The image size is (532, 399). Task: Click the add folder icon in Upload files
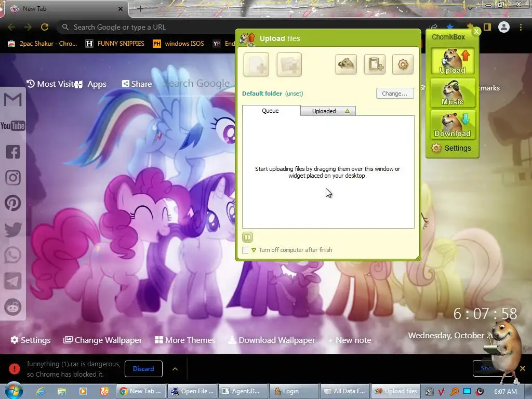coord(289,64)
